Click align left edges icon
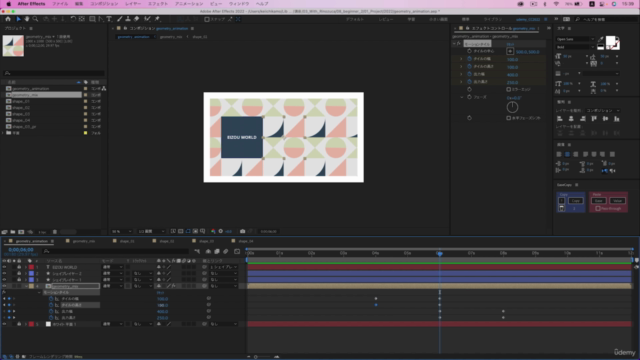This screenshot has height=360, width=640. pyautogui.click(x=560, y=119)
